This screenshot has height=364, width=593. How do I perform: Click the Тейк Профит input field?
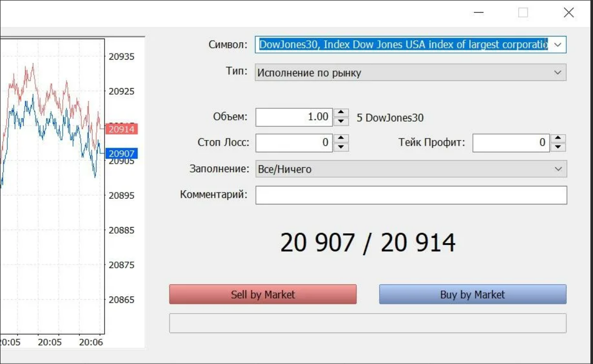tap(511, 143)
